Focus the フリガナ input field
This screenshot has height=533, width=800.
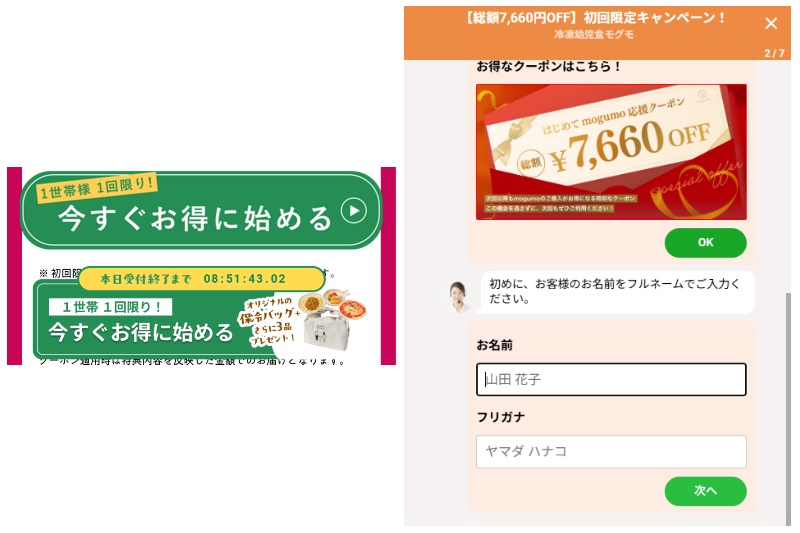point(611,451)
